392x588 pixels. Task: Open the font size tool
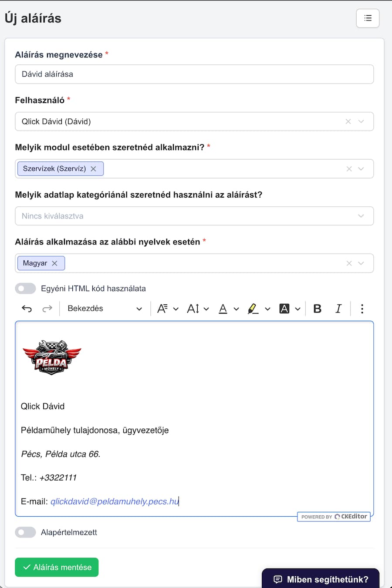click(x=198, y=309)
